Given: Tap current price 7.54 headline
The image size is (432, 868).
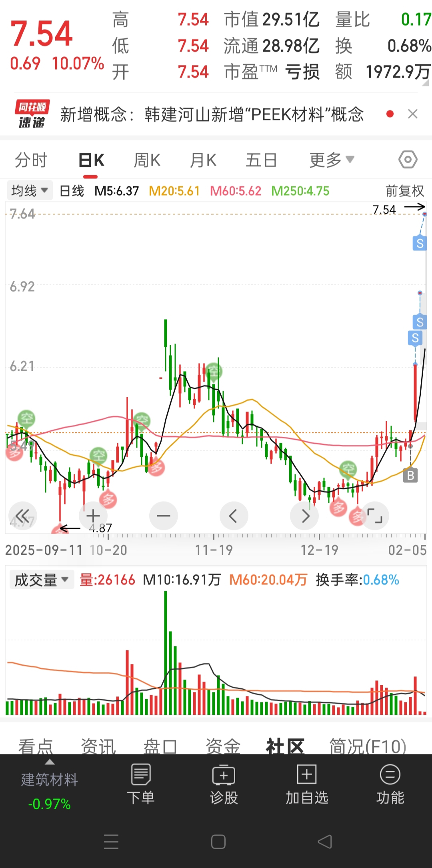Looking at the screenshot, I should (x=41, y=33).
